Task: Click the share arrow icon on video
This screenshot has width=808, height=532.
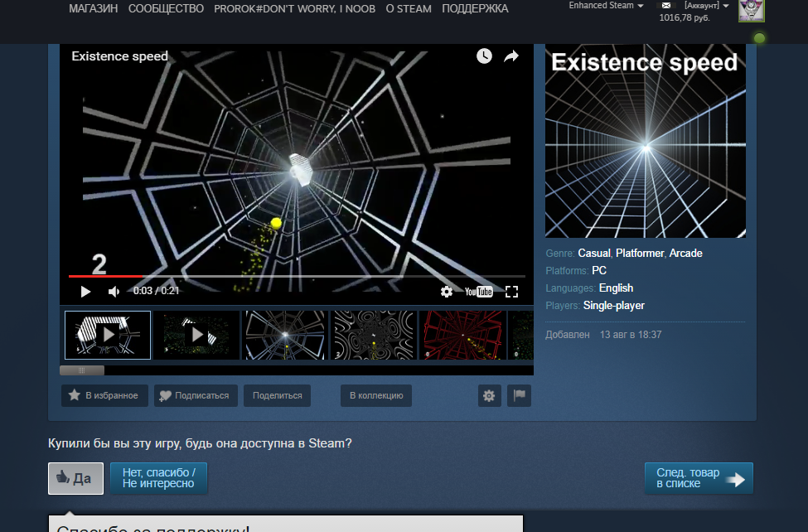Action: click(x=510, y=56)
